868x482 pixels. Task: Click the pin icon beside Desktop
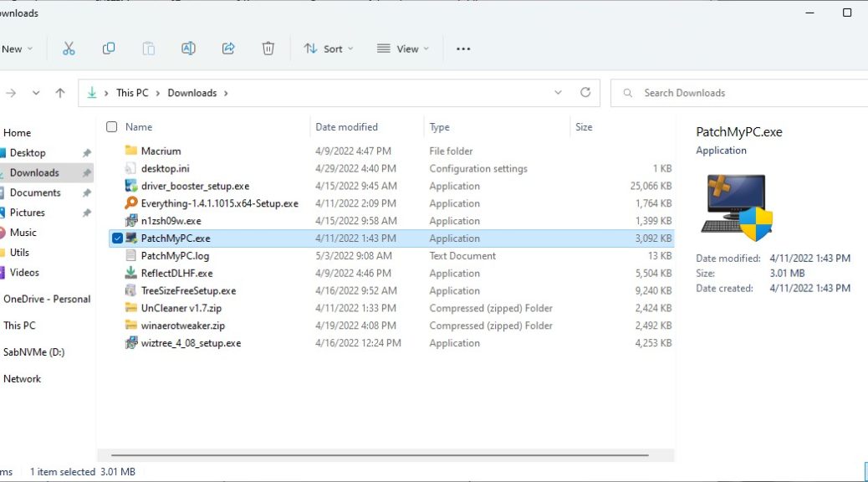click(x=86, y=153)
